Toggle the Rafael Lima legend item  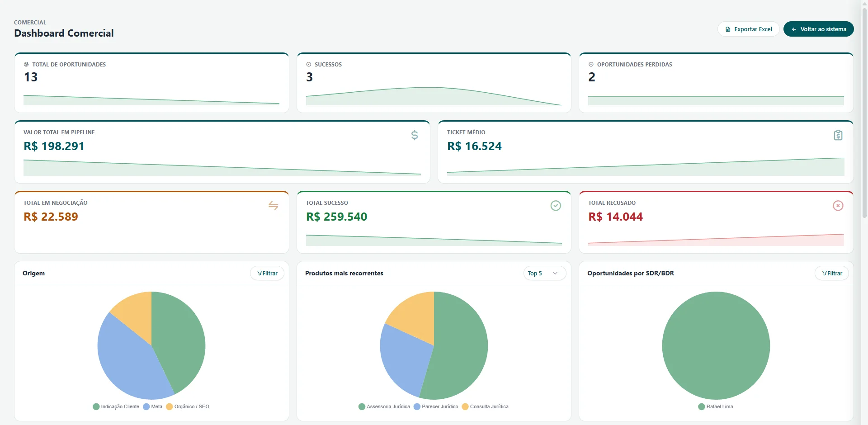[716, 406]
